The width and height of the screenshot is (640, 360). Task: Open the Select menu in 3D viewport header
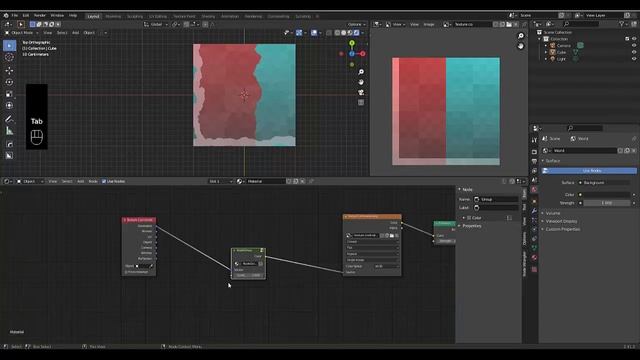(62, 33)
